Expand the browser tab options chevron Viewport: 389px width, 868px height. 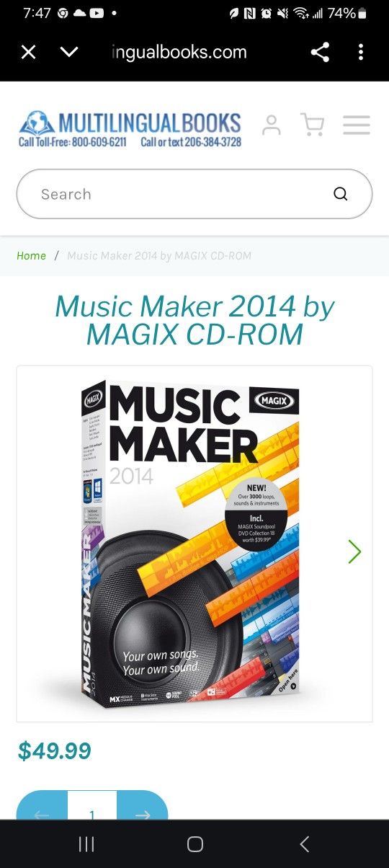[x=69, y=52]
